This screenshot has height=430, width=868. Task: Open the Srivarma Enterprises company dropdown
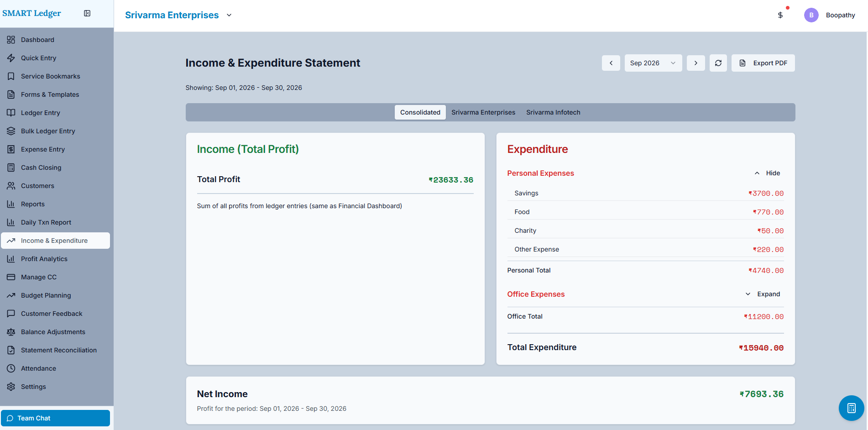point(179,15)
